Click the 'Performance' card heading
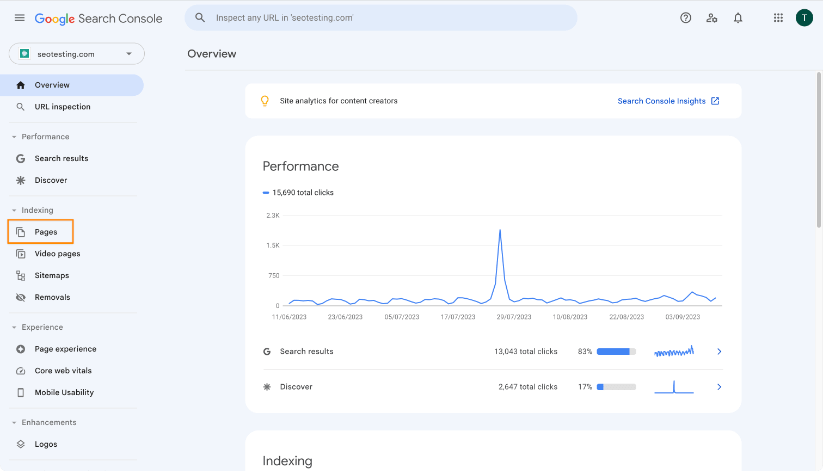This screenshot has height=471, width=823. 301,166
